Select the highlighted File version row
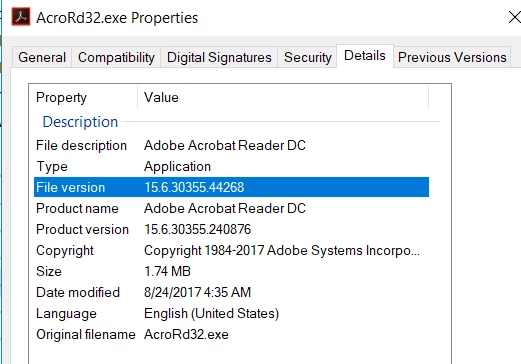 tap(231, 187)
